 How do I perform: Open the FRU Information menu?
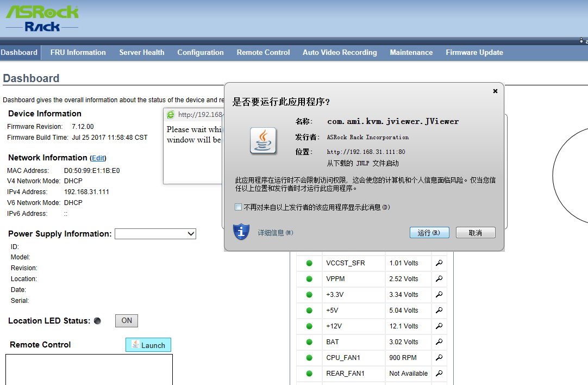[78, 53]
